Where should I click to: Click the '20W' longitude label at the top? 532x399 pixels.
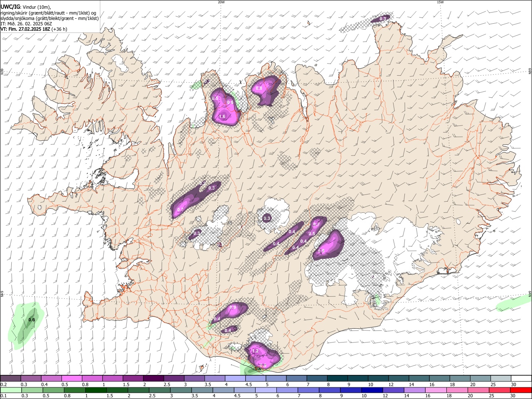221,2
